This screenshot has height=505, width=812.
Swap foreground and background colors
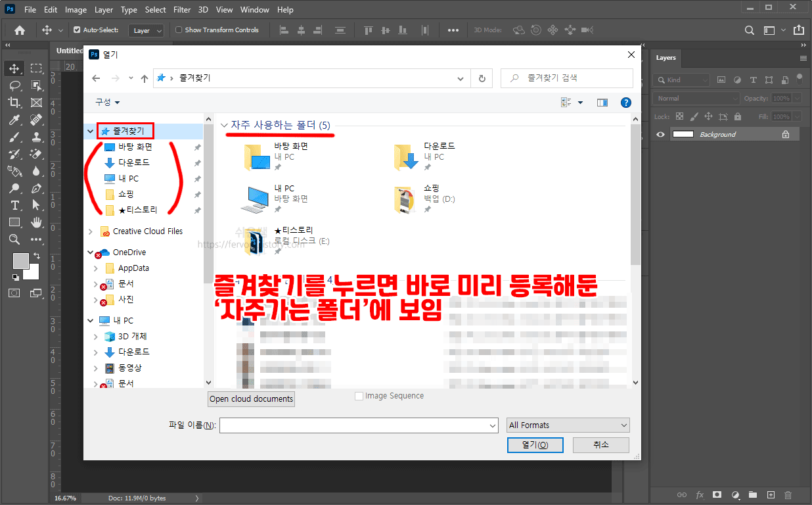click(37, 255)
